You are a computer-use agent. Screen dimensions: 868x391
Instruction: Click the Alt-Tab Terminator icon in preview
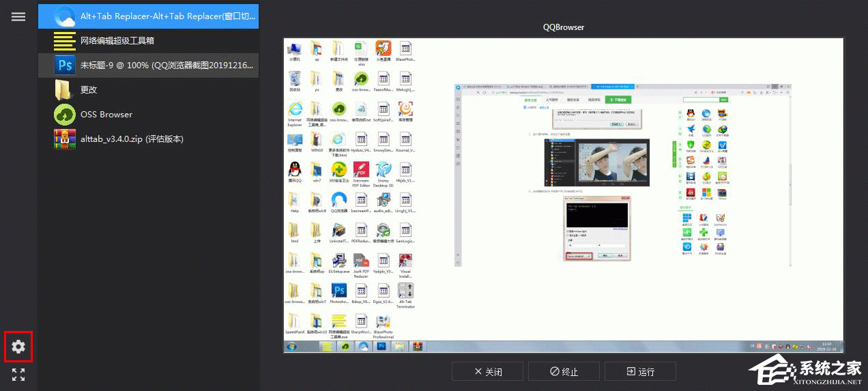[405, 292]
